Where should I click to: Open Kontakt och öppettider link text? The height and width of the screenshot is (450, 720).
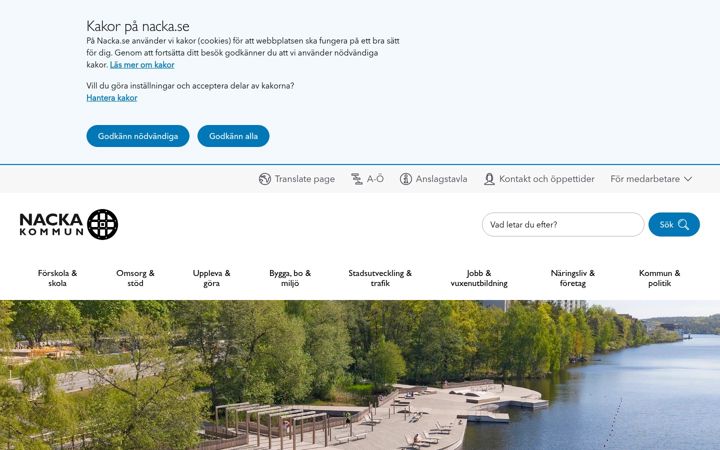[546, 179]
